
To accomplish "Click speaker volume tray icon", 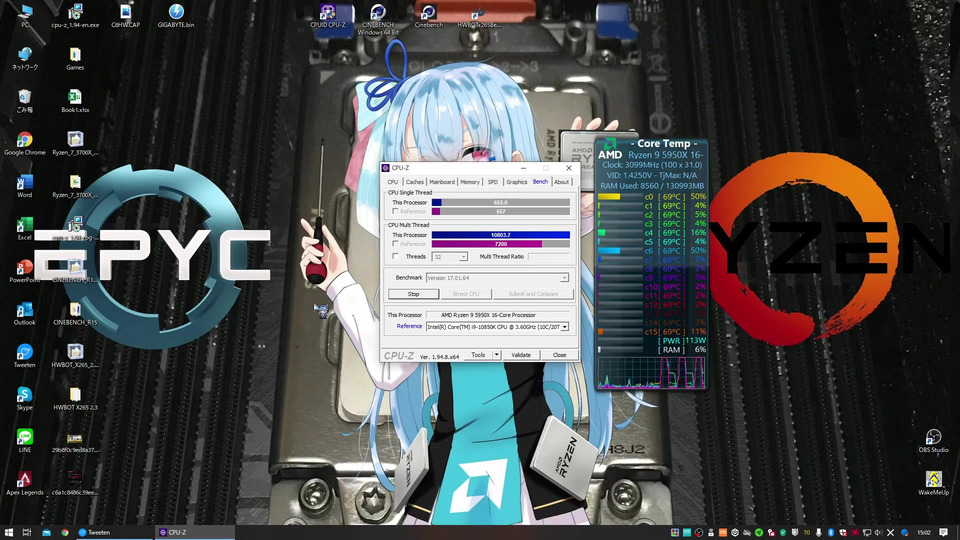I will pos(879,533).
